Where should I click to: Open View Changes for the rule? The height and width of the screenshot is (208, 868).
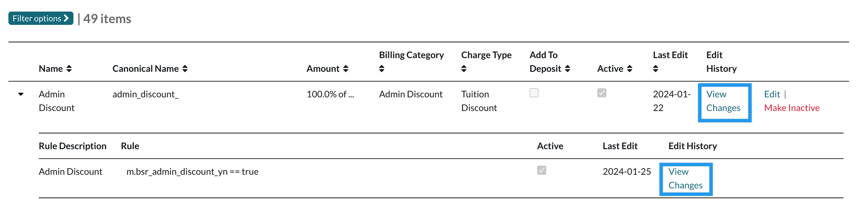[x=685, y=179]
